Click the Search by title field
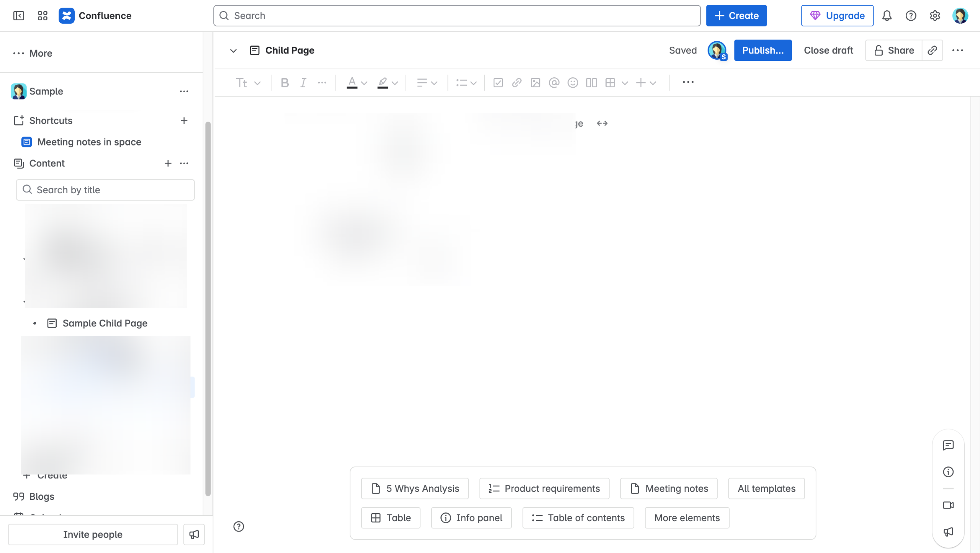This screenshot has width=980, height=553. pyautogui.click(x=105, y=190)
